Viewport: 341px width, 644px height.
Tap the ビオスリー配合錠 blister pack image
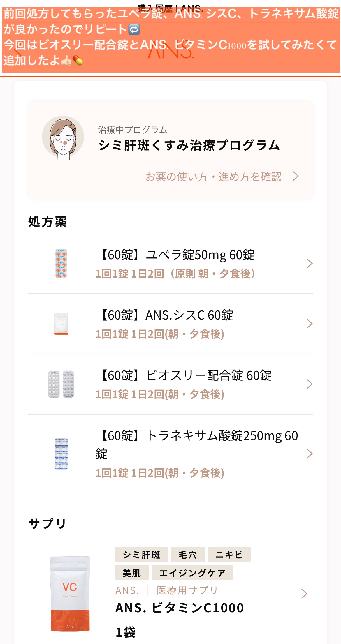pyautogui.click(x=61, y=384)
